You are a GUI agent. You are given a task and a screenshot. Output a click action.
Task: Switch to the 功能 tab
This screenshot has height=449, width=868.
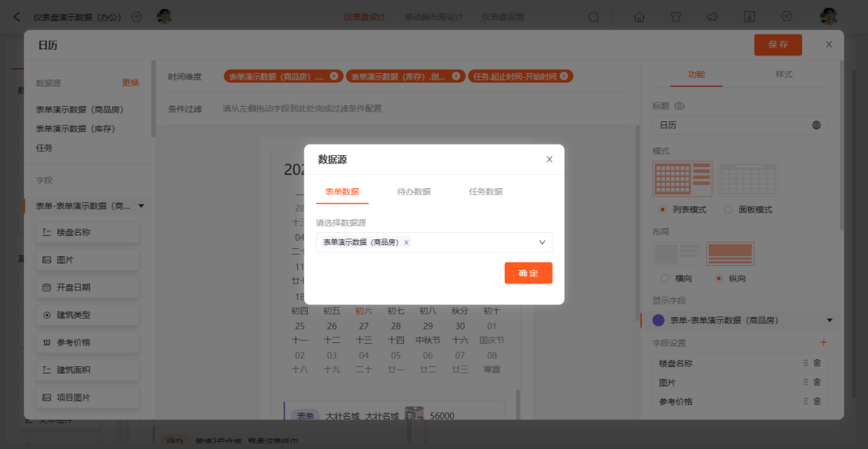click(696, 75)
